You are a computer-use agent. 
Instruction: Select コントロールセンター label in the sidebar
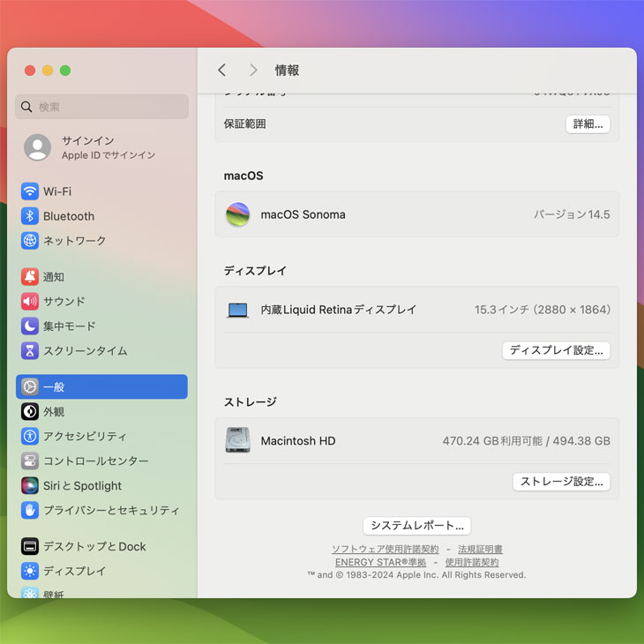tap(95, 461)
